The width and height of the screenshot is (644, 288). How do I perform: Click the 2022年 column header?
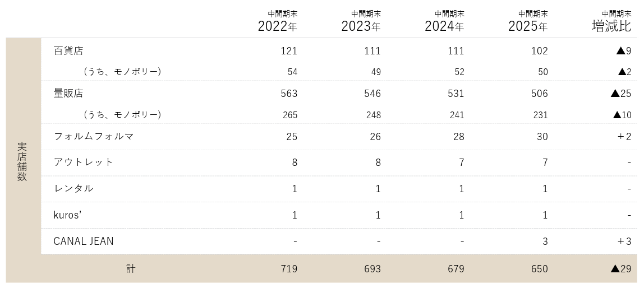coord(277,26)
